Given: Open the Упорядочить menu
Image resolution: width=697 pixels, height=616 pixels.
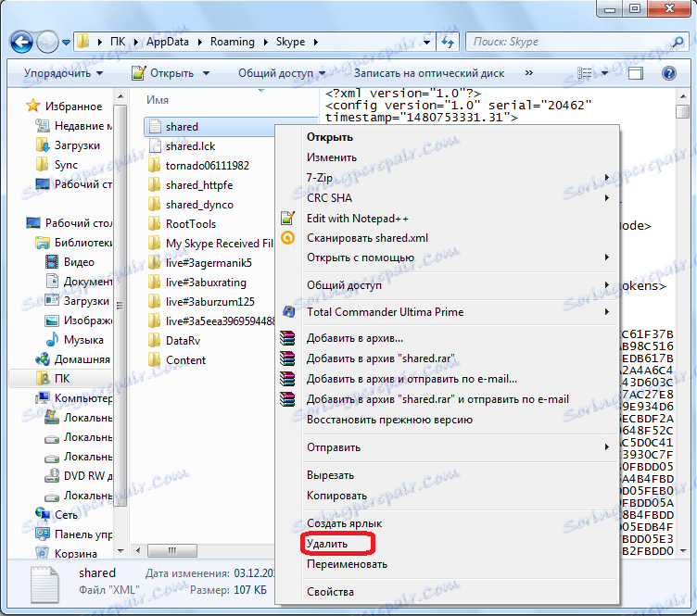Looking at the screenshot, I should [x=63, y=73].
